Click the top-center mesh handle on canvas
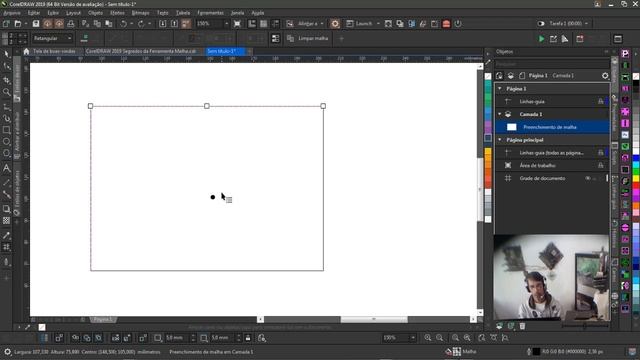This screenshot has width=640, height=360. coord(207,106)
